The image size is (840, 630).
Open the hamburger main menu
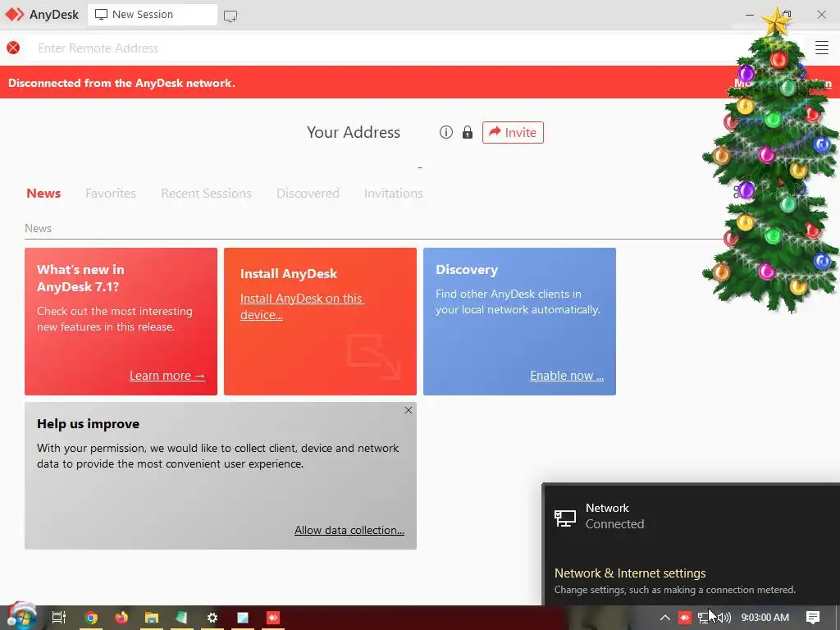pos(822,48)
